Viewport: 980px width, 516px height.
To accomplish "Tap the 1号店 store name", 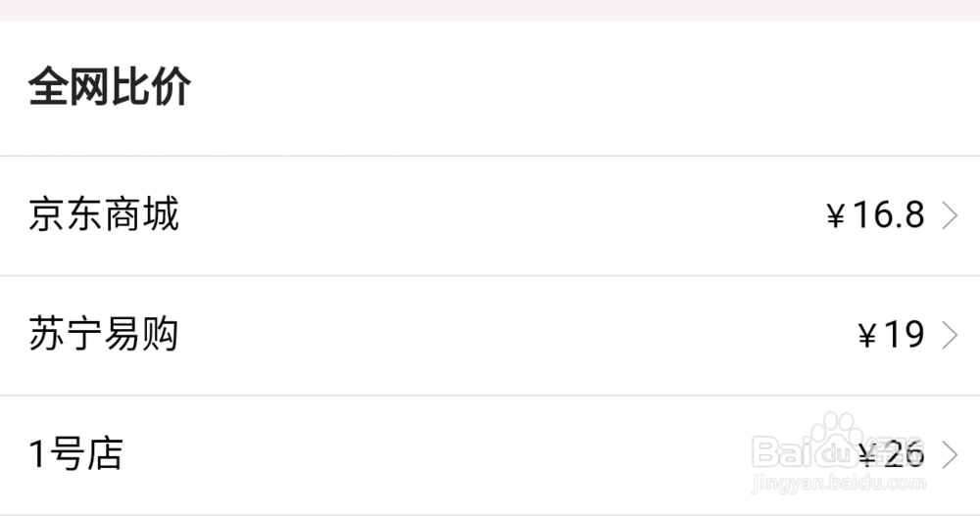I will 75,454.
